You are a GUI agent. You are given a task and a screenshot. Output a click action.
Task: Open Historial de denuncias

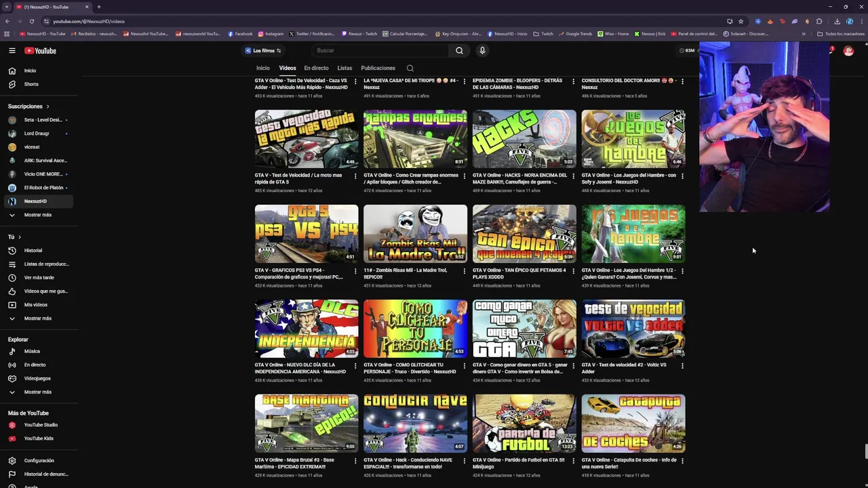pyautogui.click(x=39, y=474)
